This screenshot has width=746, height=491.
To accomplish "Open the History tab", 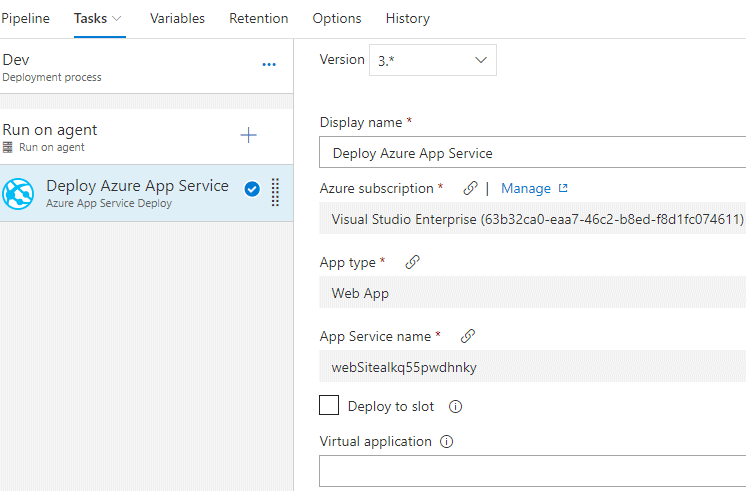I will point(407,18).
